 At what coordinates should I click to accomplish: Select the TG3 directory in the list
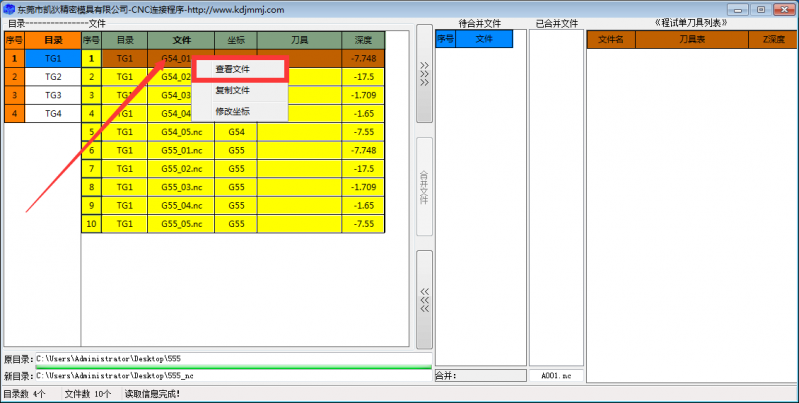(x=53, y=95)
